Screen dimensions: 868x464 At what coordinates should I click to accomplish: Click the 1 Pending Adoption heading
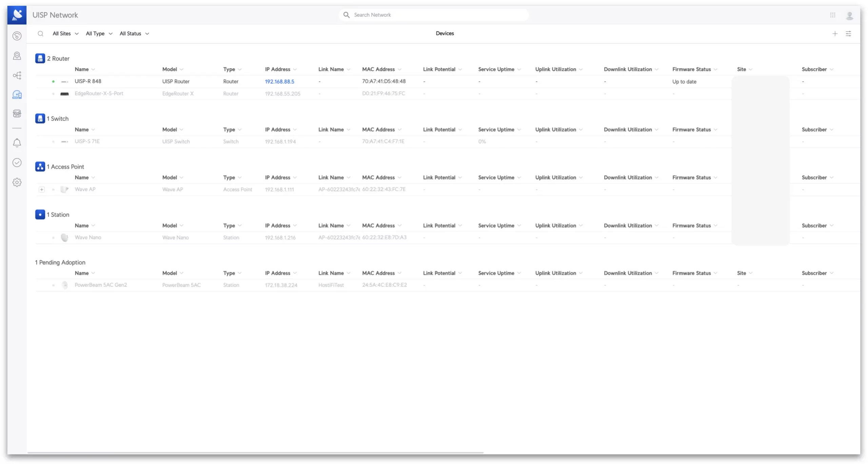coord(60,262)
